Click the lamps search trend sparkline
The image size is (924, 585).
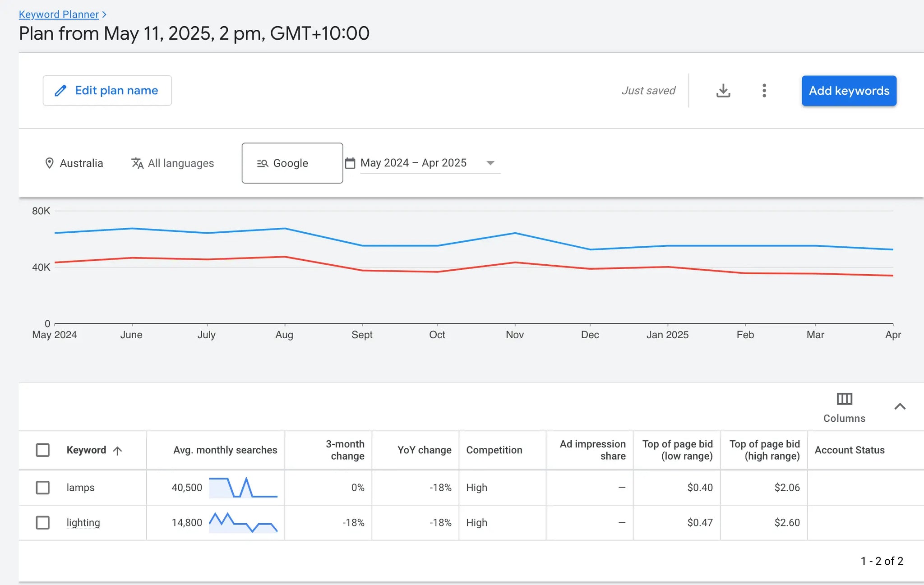243,488
